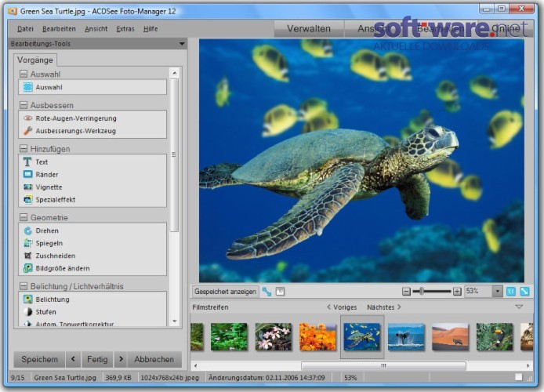Open the Bildgröße ändern icon
This screenshot has height=392, width=544.
pyautogui.click(x=27, y=268)
